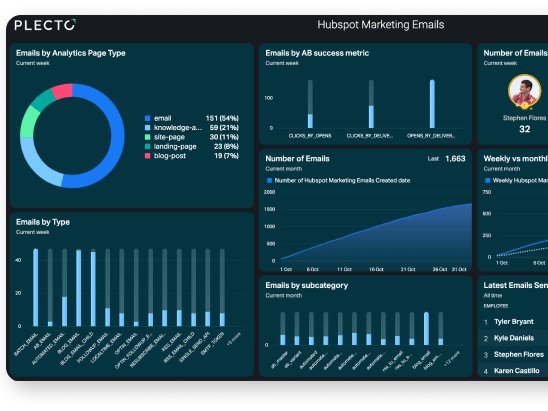Click the 16 Oct date label

pyautogui.click(x=376, y=269)
